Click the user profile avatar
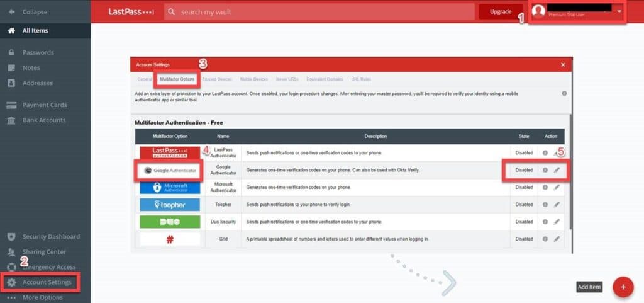 (538, 11)
